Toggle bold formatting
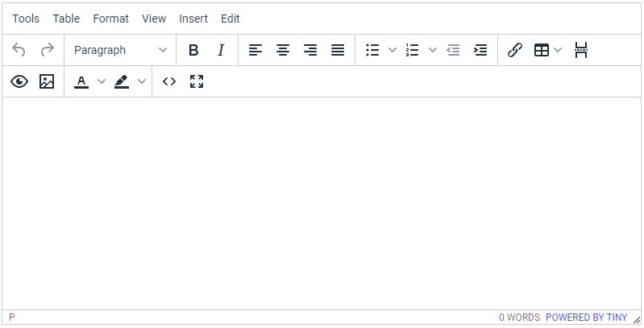This screenshot has width=644, height=328. [193, 50]
